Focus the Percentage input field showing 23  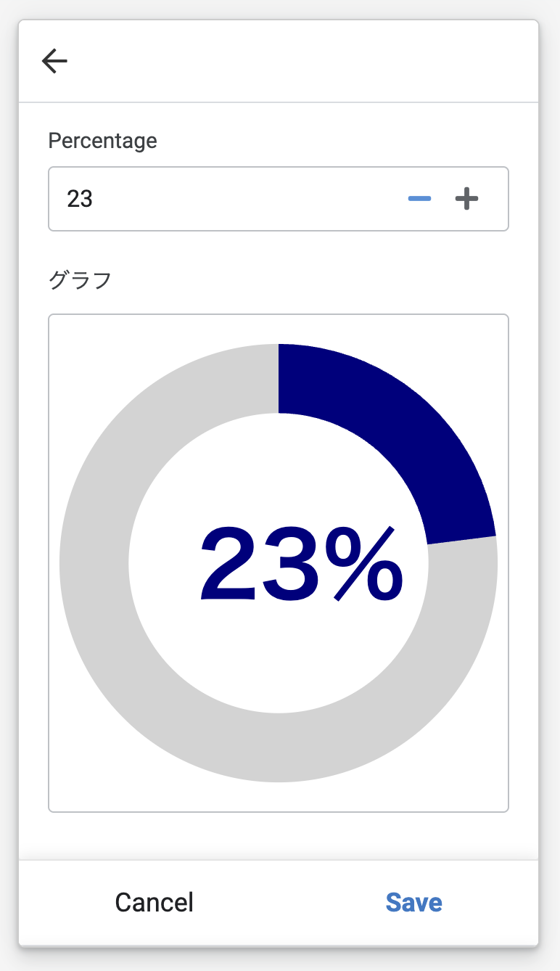tap(279, 199)
